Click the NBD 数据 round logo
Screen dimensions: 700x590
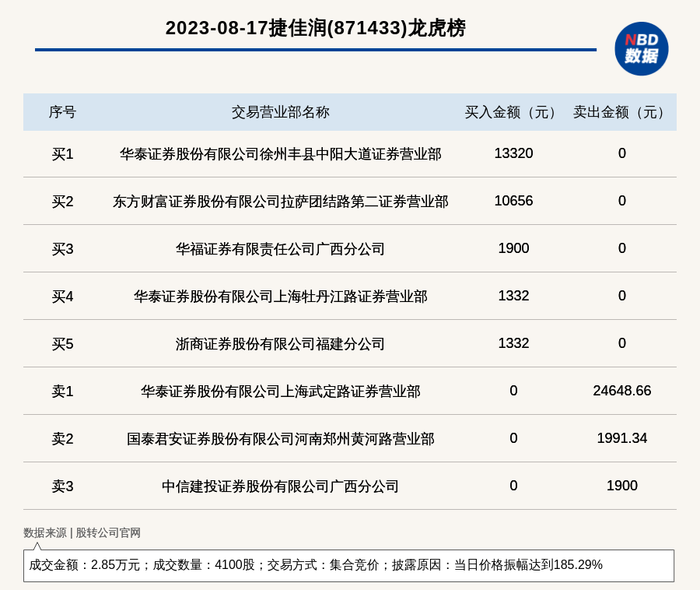[x=641, y=49]
